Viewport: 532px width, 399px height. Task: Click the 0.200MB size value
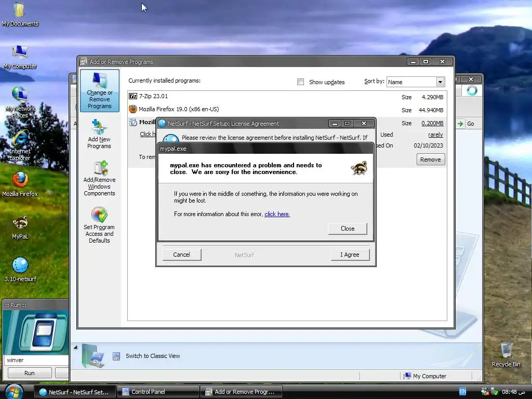(432, 123)
